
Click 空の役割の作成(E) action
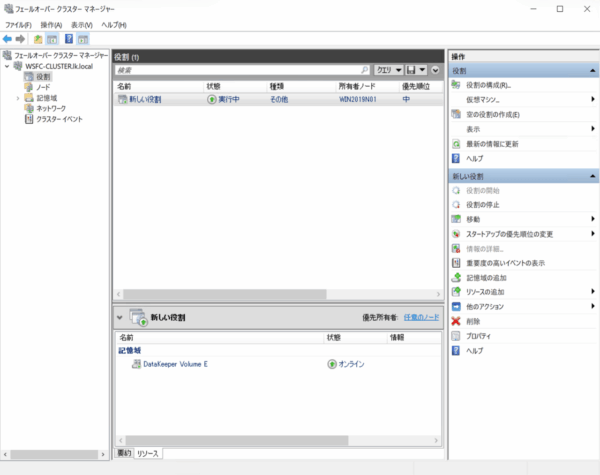pos(492,114)
